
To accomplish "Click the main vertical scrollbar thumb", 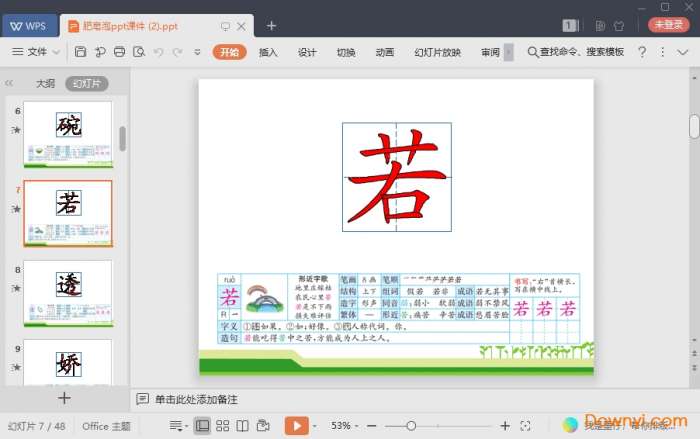I will (x=694, y=127).
